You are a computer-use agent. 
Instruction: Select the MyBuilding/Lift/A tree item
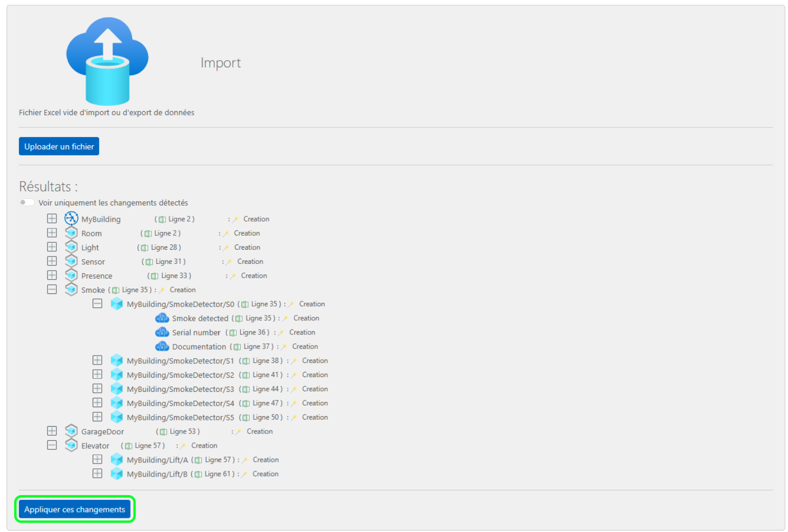[158, 459]
